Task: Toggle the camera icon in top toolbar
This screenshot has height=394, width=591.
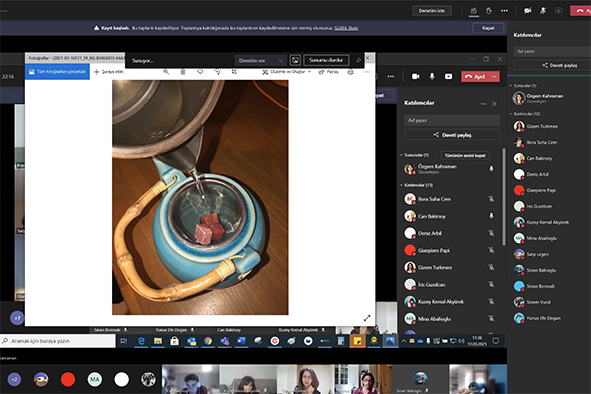Action: click(528, 11)
